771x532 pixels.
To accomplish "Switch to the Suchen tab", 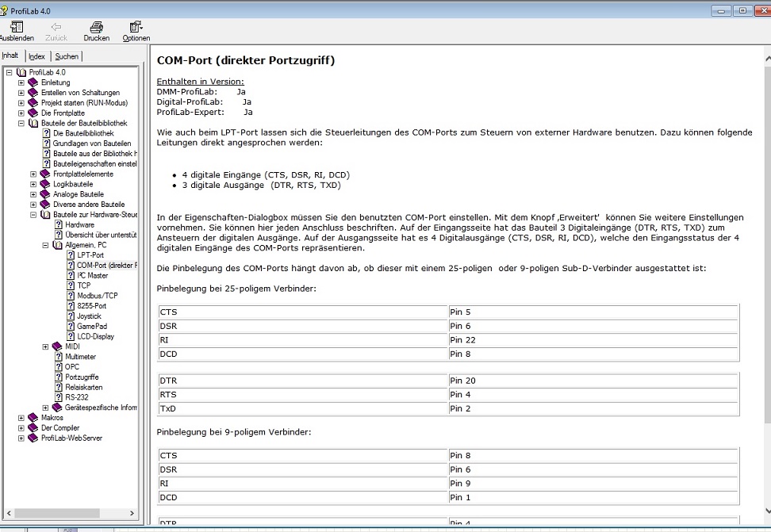I will coord(67,56).
